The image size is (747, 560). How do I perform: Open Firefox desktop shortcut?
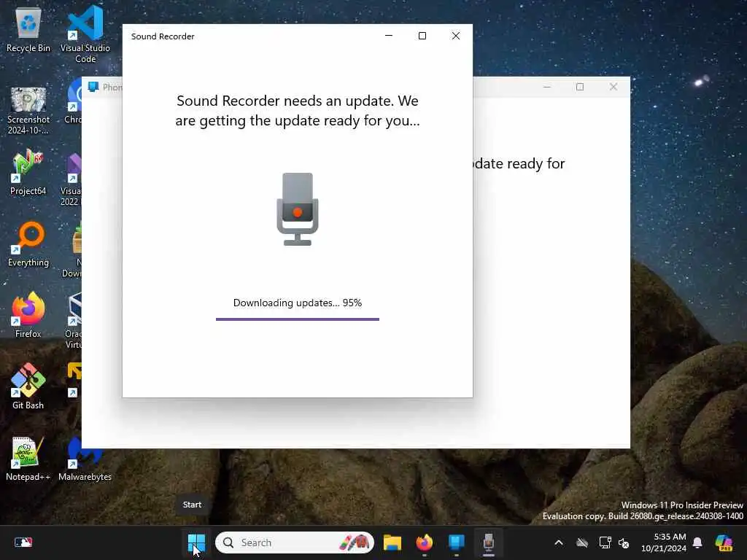(x=28, y=315)
